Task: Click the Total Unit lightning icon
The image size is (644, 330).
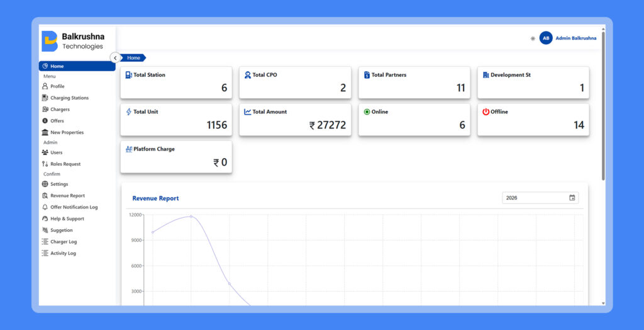Action: tap(128, 111)
